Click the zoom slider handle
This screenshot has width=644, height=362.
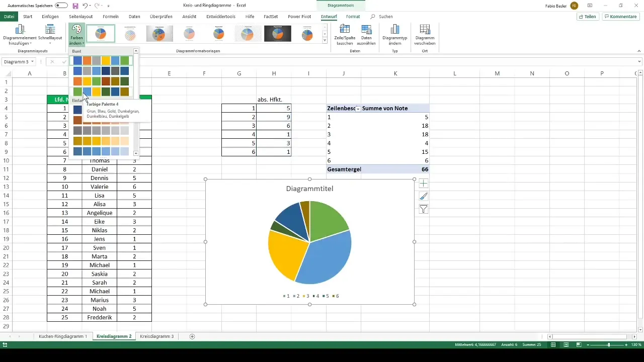(609, 345)
